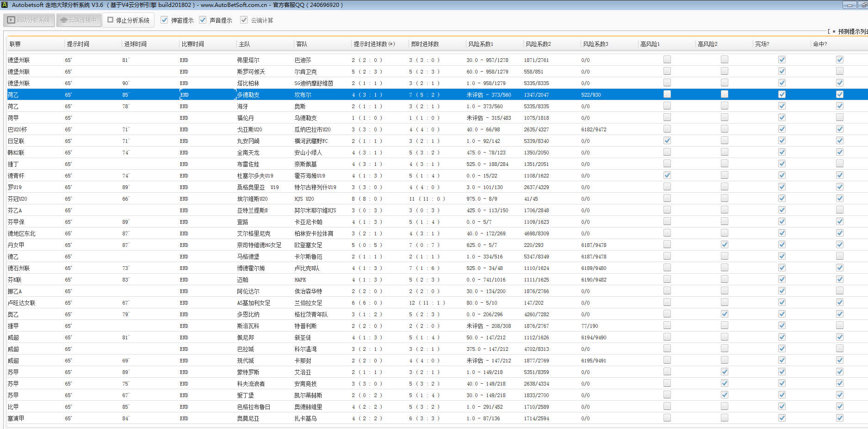Screen dimensions: 868x429
Task: Uncheck 高风险2 for the 奈司特维德HG女足 row
Action: 724,245
